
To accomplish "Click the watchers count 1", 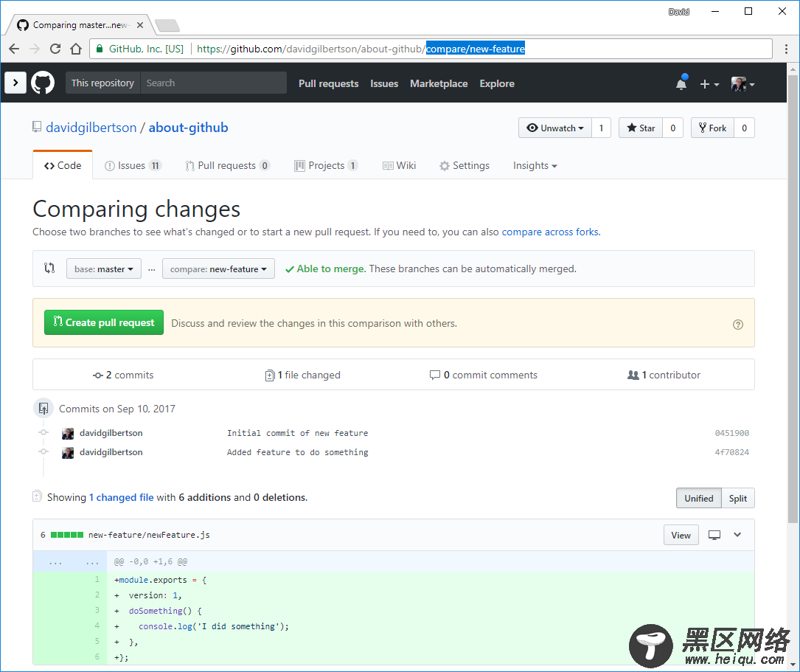I will click(601, 128).
